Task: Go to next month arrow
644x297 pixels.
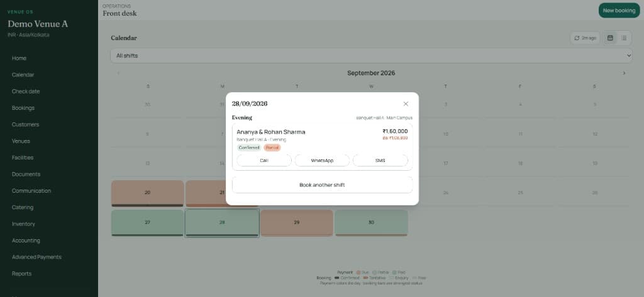Action: click(x=624, y=73)
